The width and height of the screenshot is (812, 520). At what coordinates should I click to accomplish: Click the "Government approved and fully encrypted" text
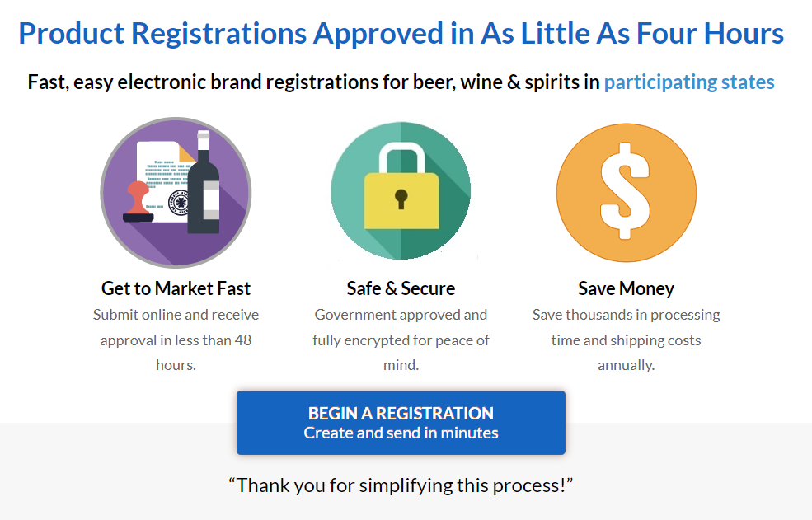coord(401,340)
